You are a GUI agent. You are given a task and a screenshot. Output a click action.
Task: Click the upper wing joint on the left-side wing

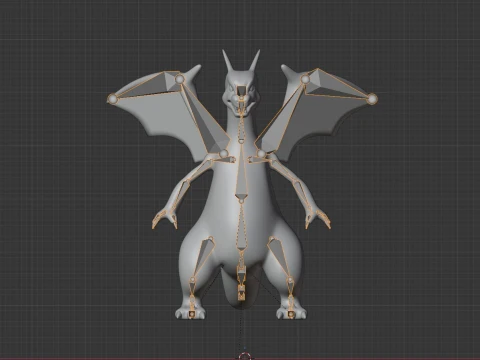pyautogui.click(x=180, y=79)
